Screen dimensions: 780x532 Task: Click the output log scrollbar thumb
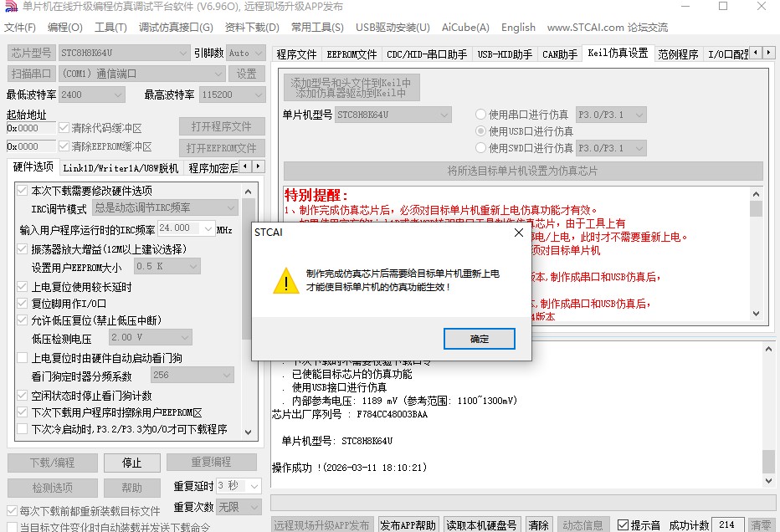[768, 461]
